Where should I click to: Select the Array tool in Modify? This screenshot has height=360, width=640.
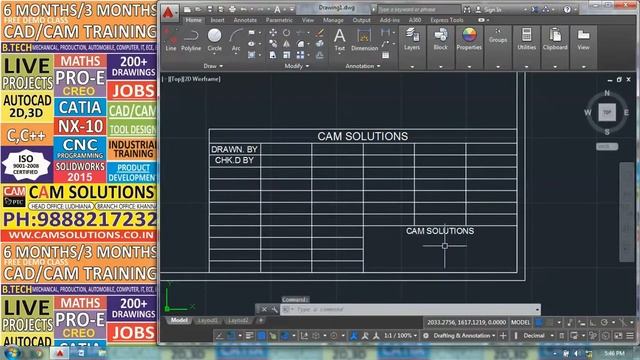300,55
